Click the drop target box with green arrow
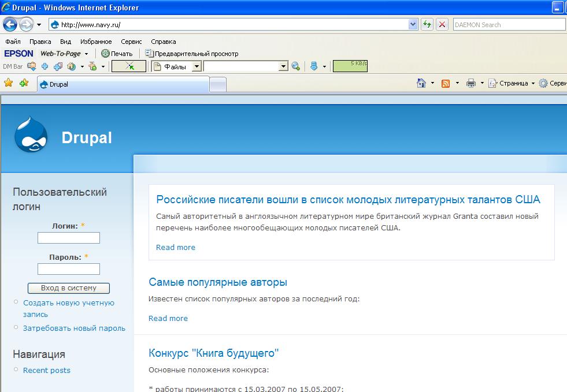Screen dimensions: 567x392 129,66
